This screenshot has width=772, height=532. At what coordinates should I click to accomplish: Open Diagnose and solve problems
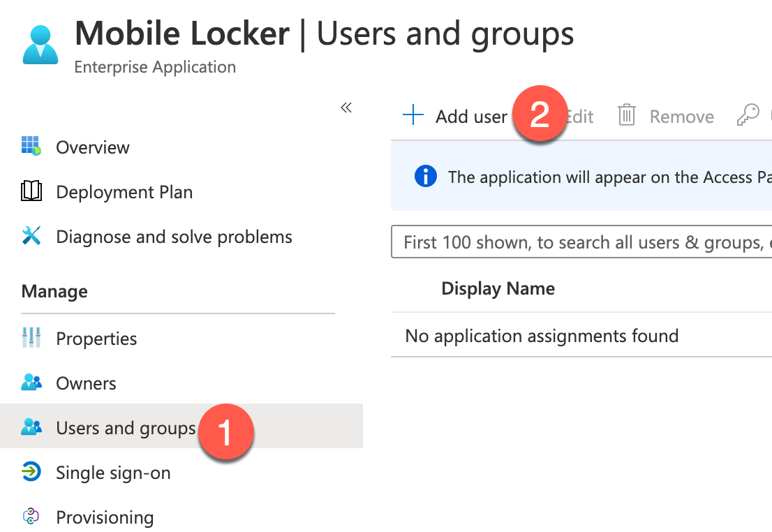174,237
